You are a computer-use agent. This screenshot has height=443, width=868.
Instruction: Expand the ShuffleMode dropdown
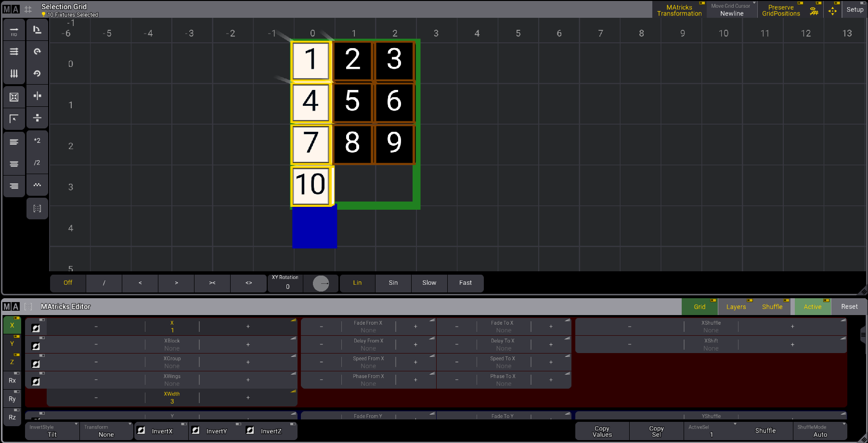[819, 431]
